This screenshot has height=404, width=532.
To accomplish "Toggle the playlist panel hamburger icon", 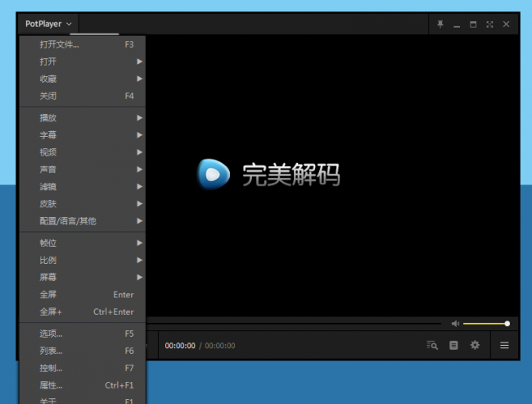I will click(504, 345).
